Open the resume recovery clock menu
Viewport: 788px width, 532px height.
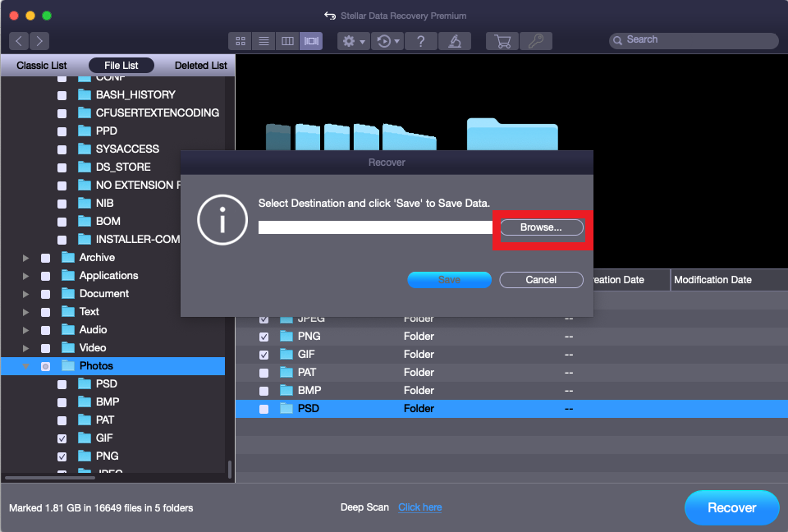coord(387,41)
